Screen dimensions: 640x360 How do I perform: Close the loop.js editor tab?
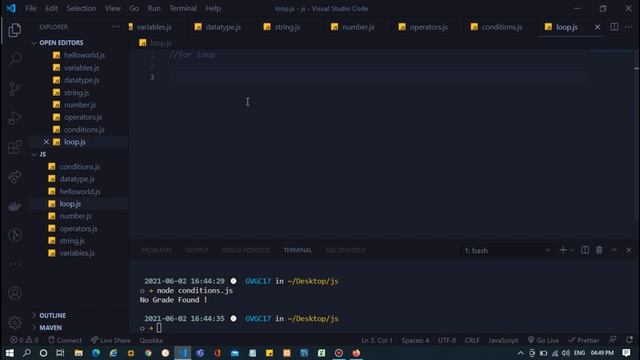point(597,27)
